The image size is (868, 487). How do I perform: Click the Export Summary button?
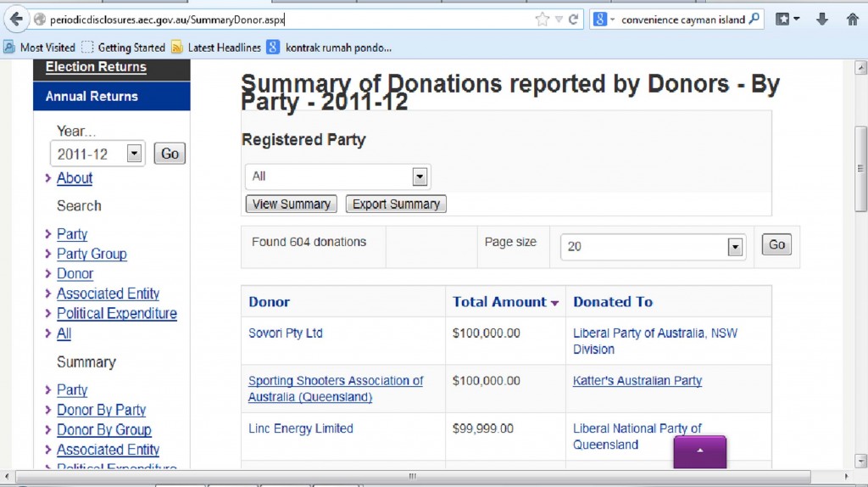click(x=396, y=204)
